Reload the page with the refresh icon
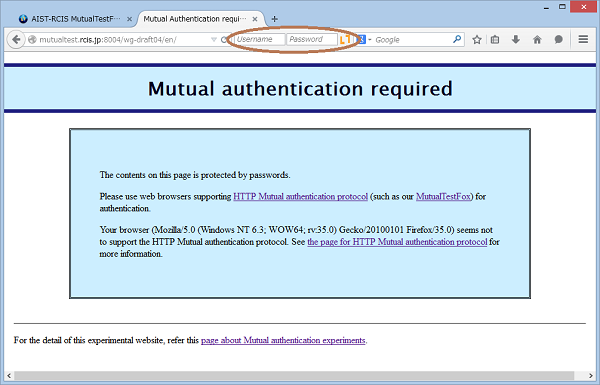The image size is (600, 385). 224,39
